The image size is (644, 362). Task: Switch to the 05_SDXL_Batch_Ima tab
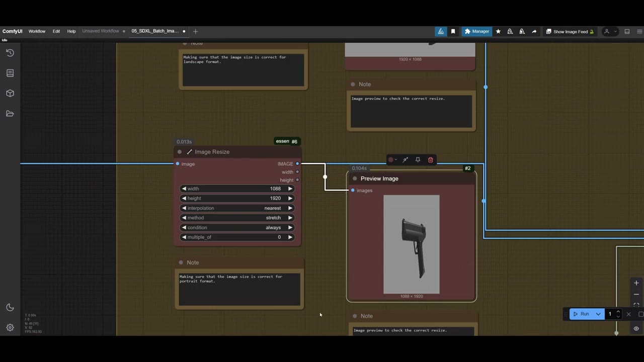155,31
